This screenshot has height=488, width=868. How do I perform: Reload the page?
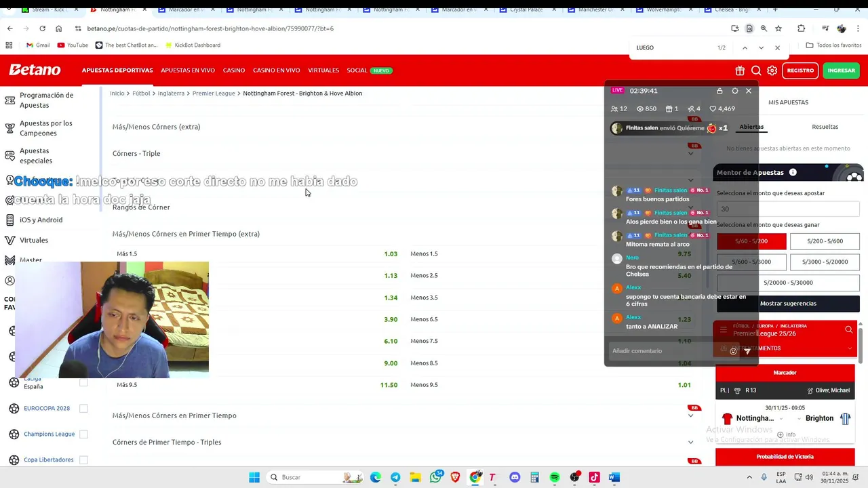(x=42, y=28)
